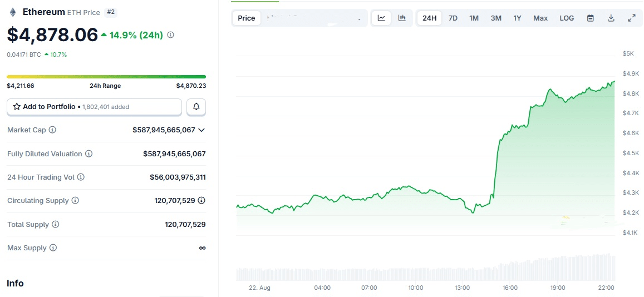Select the 7D timeframe
The image size is (644, 297).
pyautogui.click(x=453, y=18)
